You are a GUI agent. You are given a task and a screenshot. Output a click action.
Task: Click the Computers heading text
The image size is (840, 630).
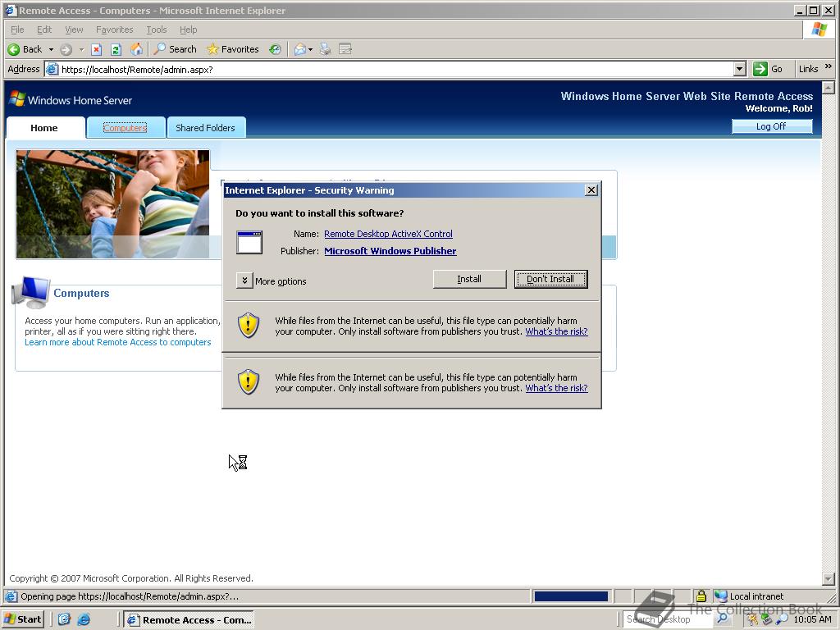pos(81,293)
